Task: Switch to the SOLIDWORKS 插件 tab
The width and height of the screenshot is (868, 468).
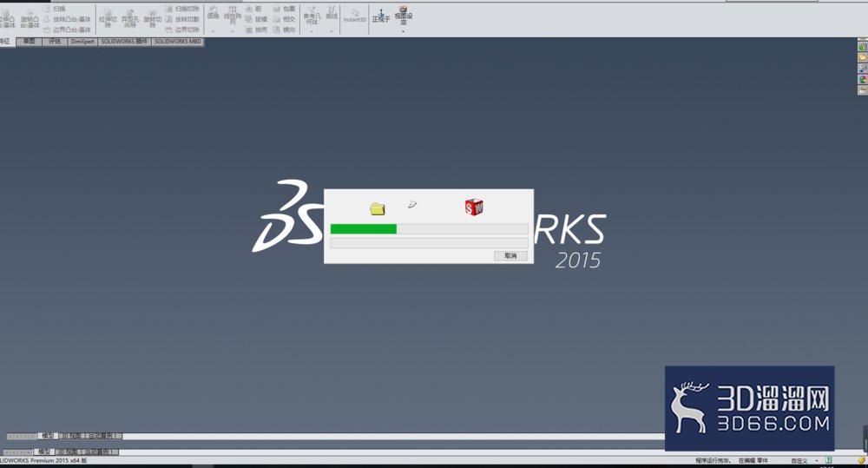Action: [x=124, y=42]
